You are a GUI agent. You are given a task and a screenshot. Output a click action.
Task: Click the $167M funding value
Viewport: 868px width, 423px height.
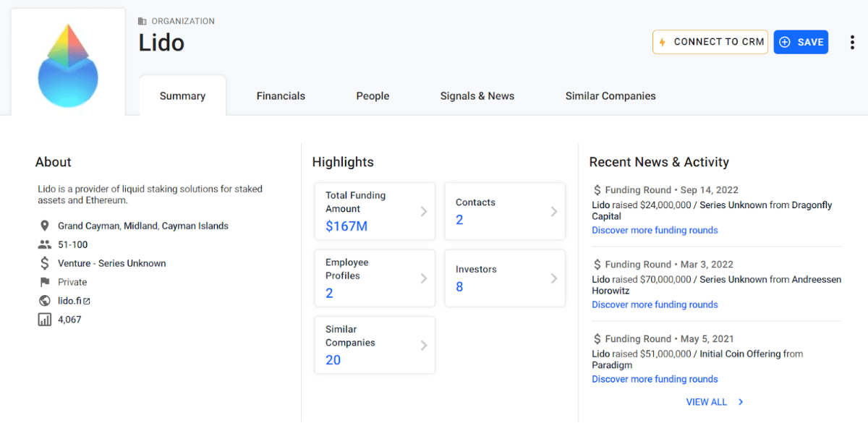click(x=346, y=226)
